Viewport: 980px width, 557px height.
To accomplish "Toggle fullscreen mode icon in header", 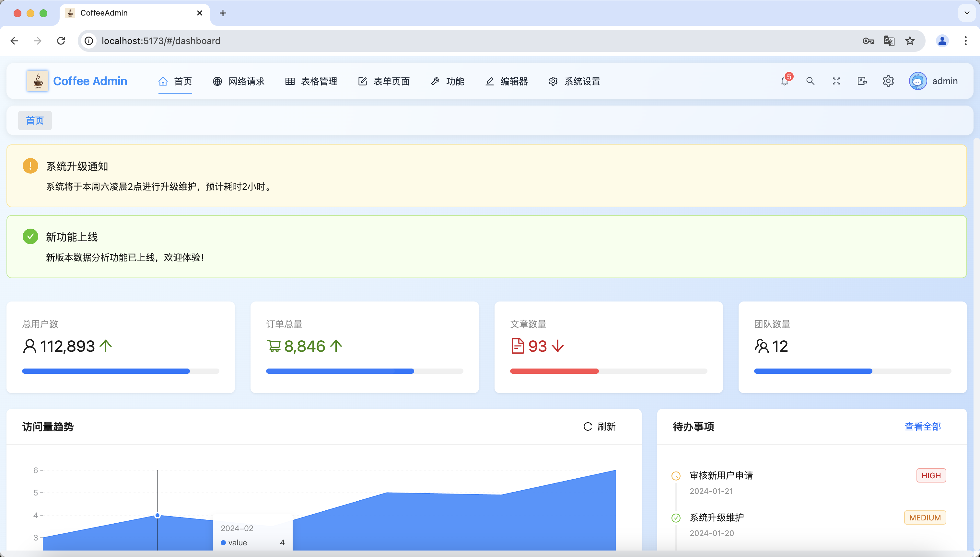I will (836, 81).
